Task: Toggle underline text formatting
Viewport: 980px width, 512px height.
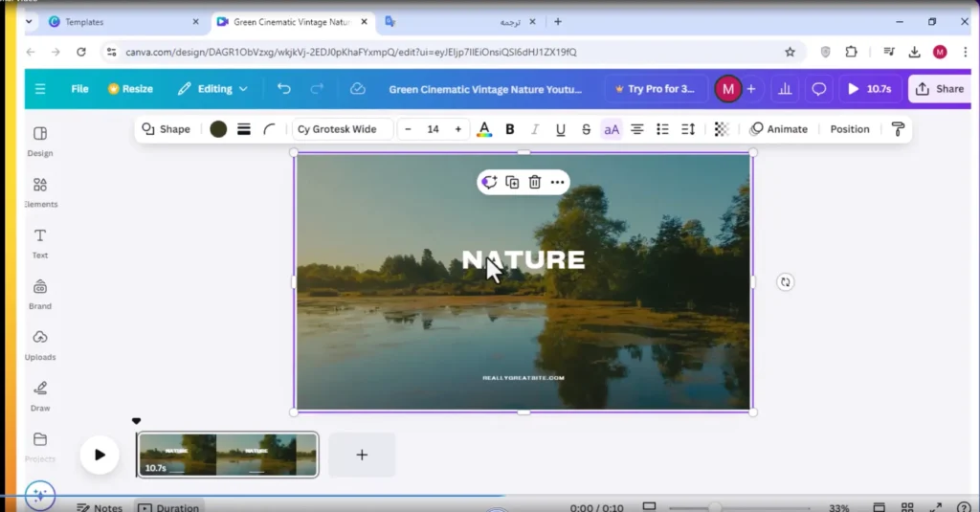Action: pos(561,129)
